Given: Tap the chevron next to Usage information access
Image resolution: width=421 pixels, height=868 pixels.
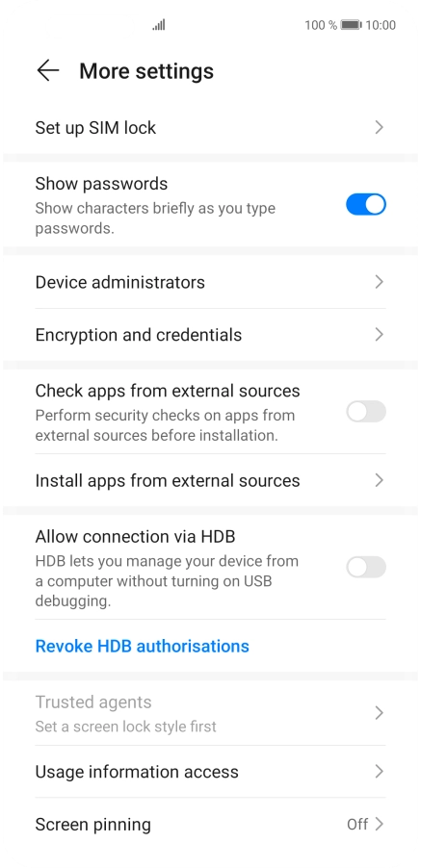Looking at the screenshot, I should pyautogui.click(x=379, y=771).
